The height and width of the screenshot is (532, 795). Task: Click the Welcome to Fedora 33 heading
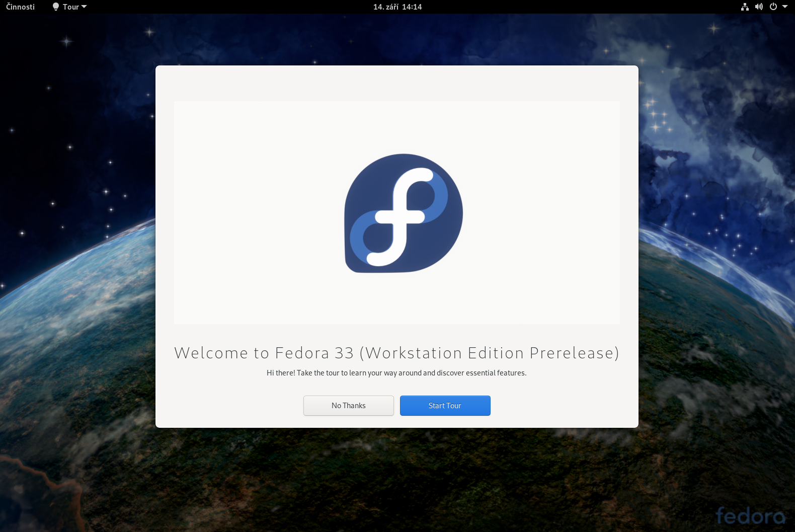[397, 353]
